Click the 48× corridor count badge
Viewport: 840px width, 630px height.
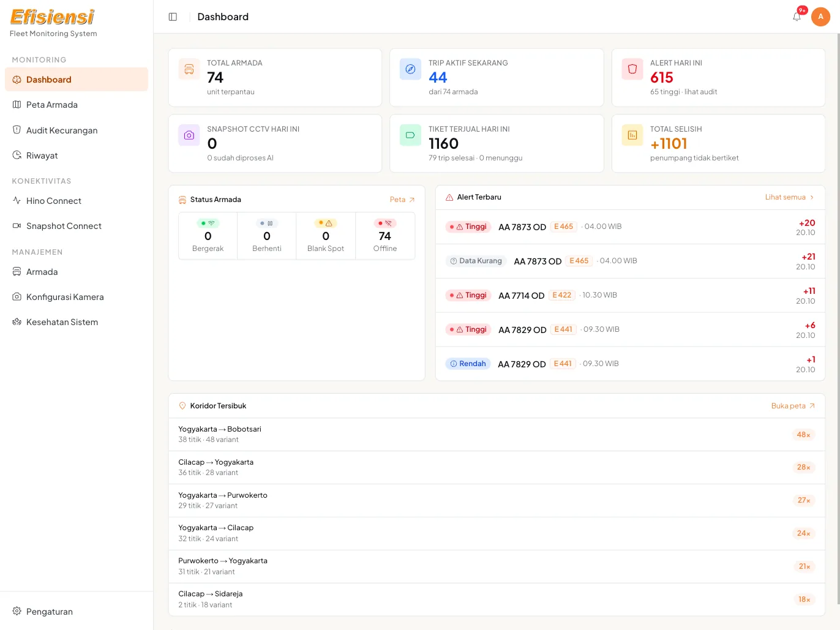803,435
